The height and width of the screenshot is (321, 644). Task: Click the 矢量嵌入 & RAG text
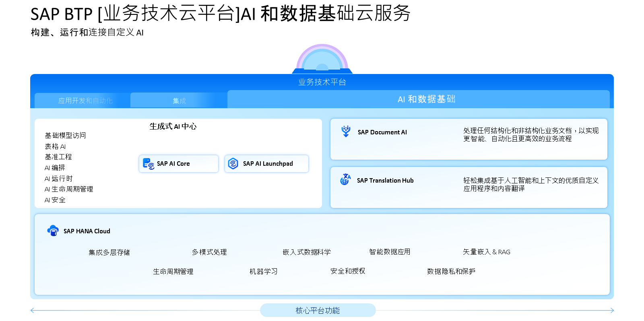pyautogui.click(x=487, y=252)
